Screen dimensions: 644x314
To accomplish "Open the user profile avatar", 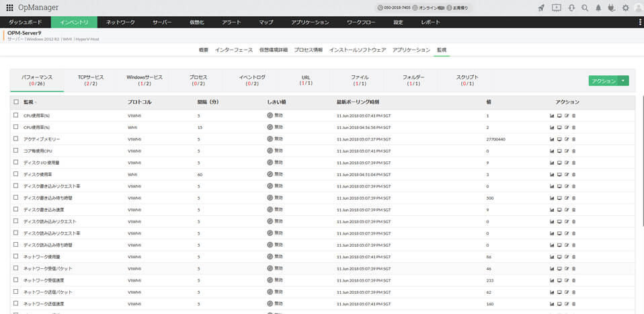I will 637,8.
